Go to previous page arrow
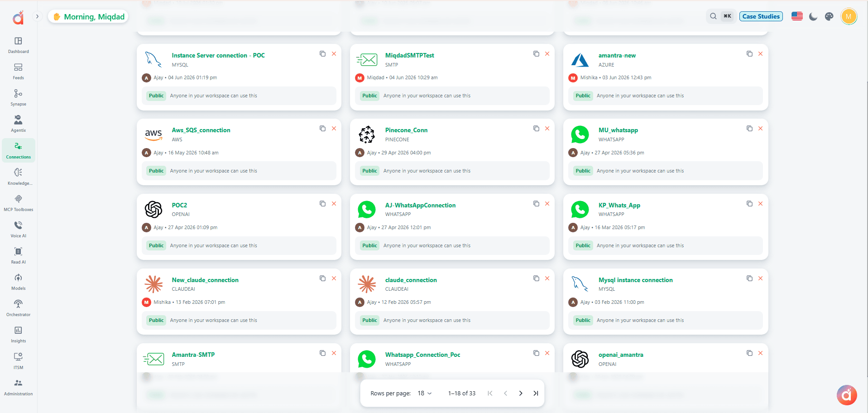 505,393
